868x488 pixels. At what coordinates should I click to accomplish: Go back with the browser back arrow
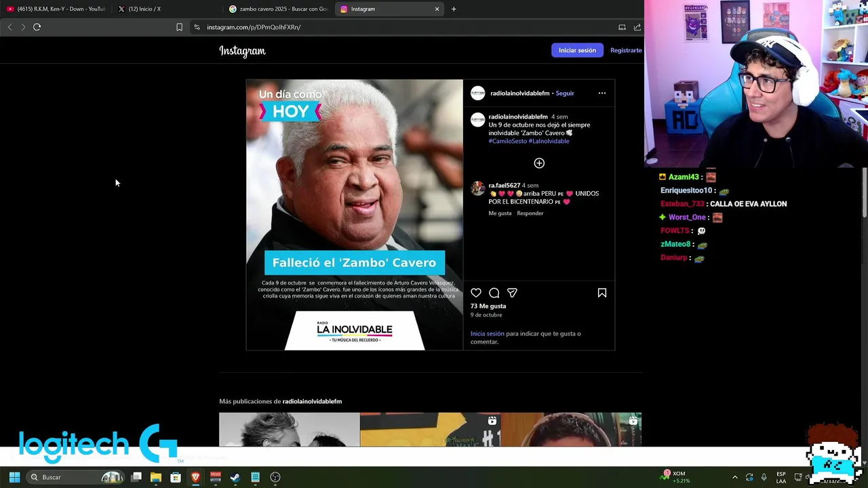click(9, 27)
